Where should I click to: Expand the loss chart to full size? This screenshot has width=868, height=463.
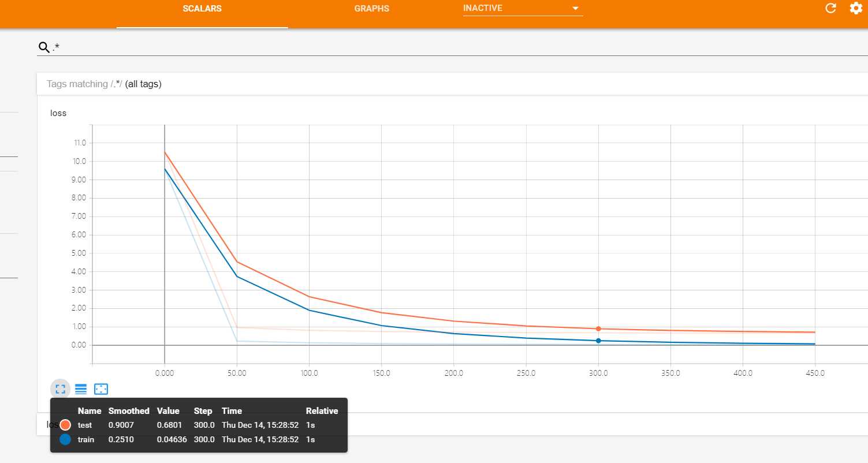pos(61,389)
